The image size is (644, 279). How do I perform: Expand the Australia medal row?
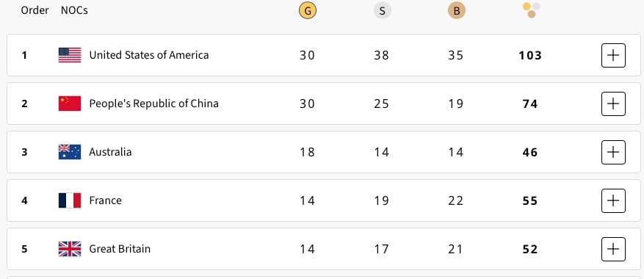(613, 152)
